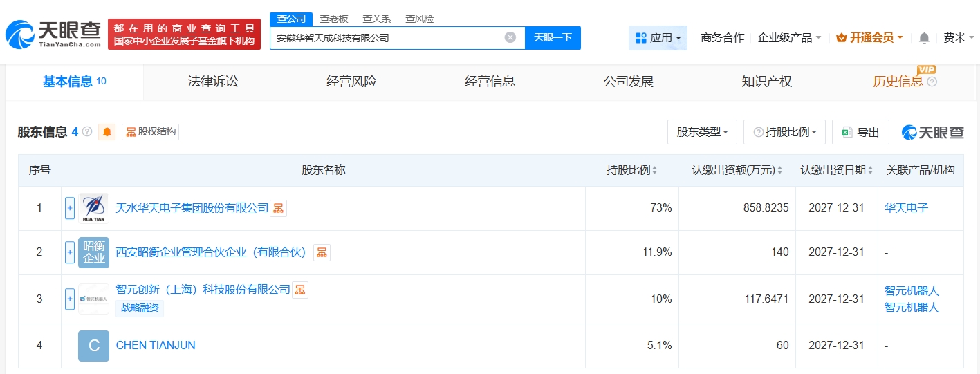Click orange alert bell beside 股东信息
Image resolution: width=980 pixels, height=374 pixels.
coord(107,132)
